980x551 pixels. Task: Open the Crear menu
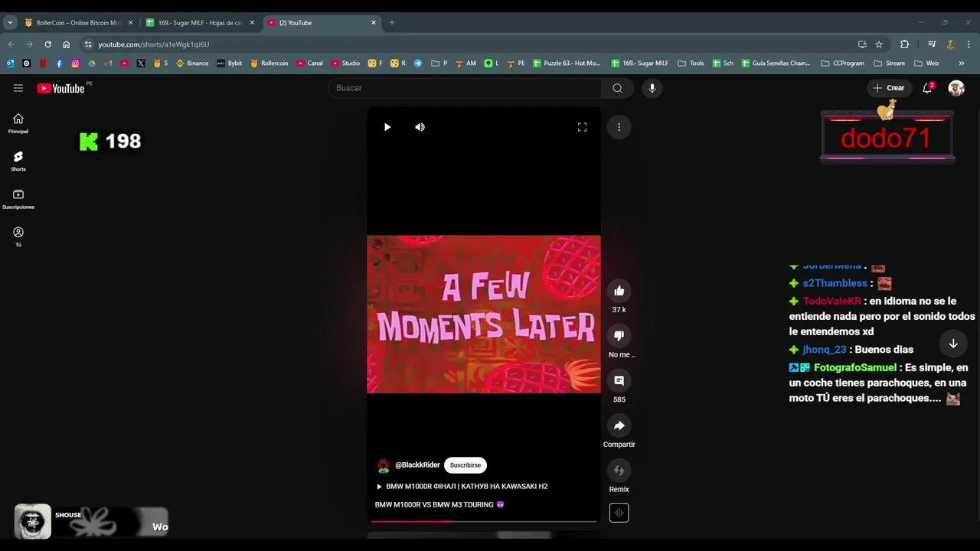coord(889,88)
